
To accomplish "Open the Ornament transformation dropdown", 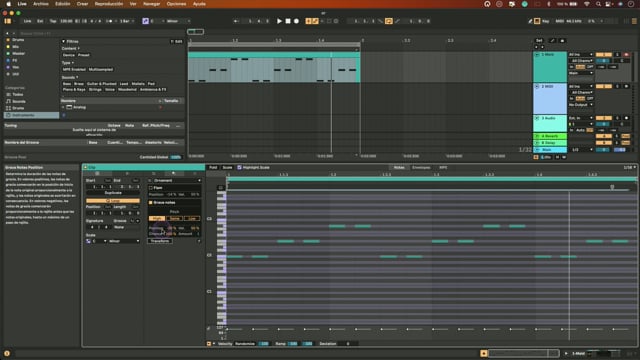I will point(177,180).
